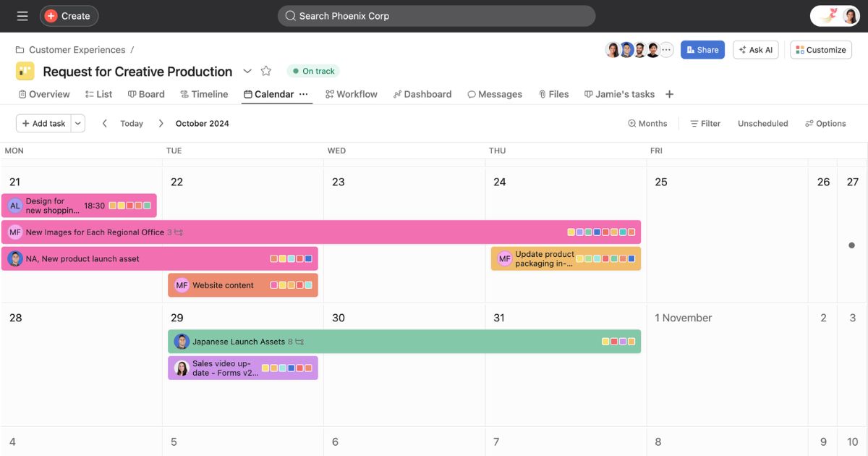This screenshot has width=868, height=456.
Task: Open the Ask AI button
Action: click(755, 50)
